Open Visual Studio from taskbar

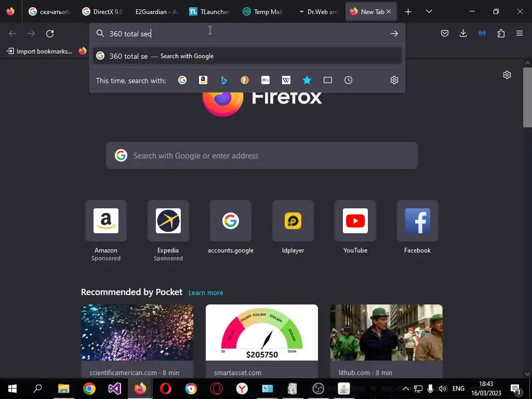coord(115,389)
